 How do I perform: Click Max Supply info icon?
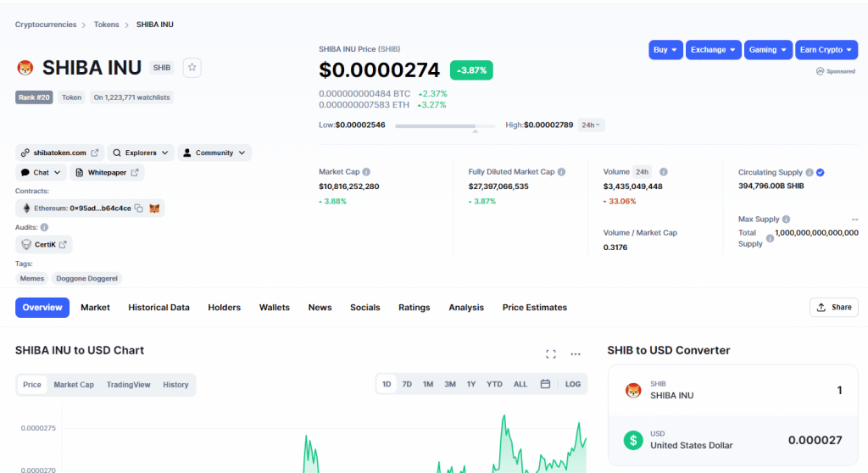pyautogui.click(x=786, y=219)
